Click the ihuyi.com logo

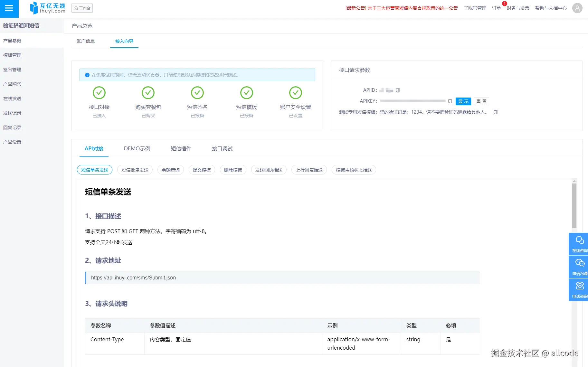point(48,8)
